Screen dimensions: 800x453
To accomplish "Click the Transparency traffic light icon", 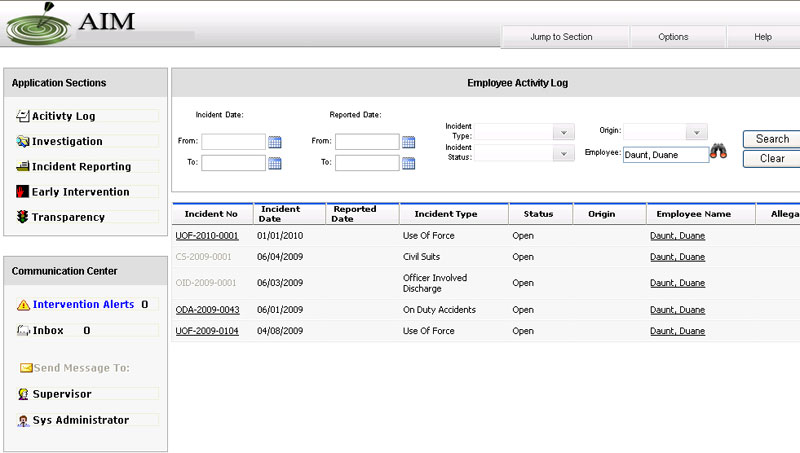I will (x=23, y=217).
